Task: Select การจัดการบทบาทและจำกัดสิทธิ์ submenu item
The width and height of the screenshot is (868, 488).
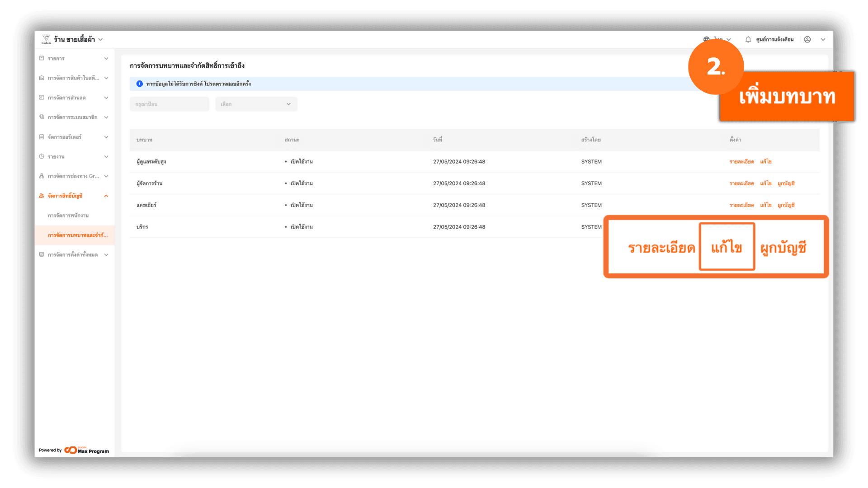Action: [x=77, y=235]
